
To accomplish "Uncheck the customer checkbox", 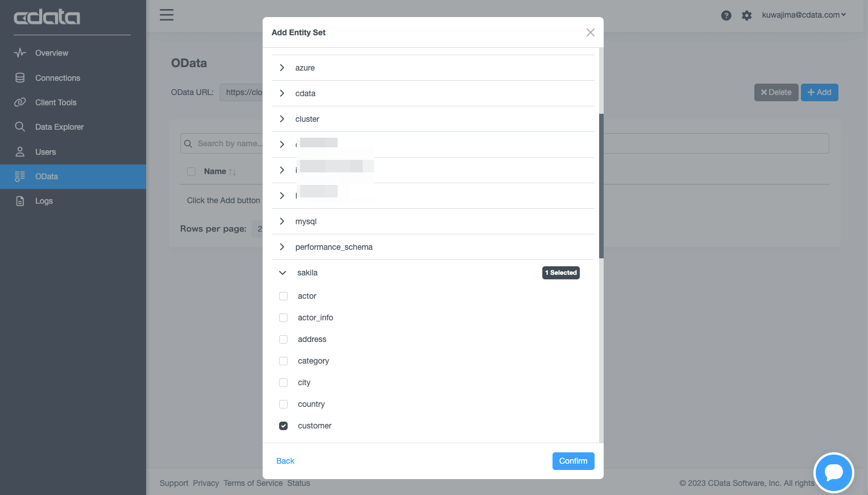I will [283, 426].
